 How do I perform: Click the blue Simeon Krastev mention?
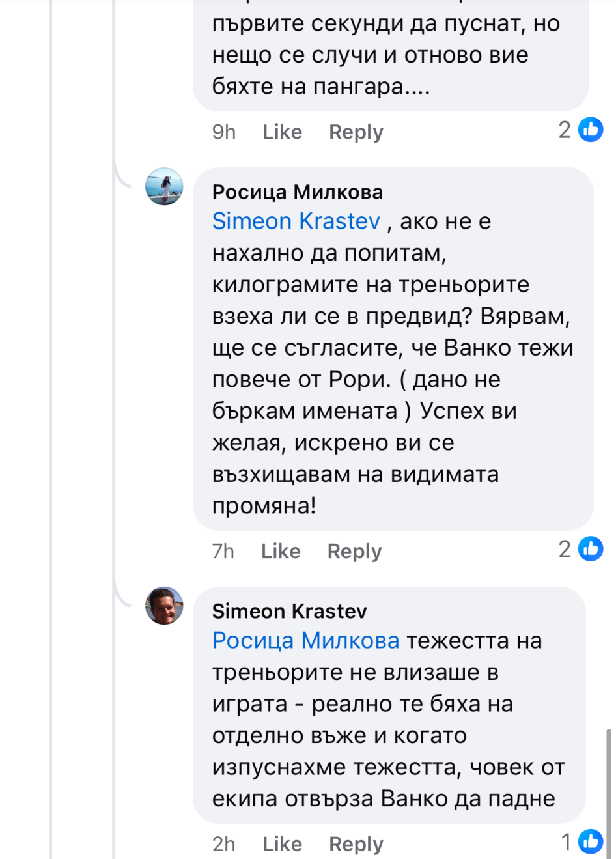296,221
